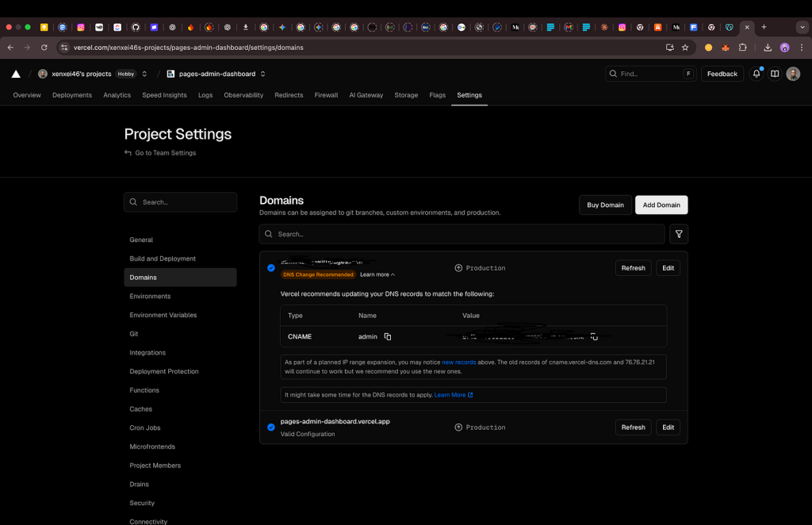The height and width of the screenshot is (525, 812).
Task: Open Chrome downloads icon
Action: [x=768, y=47]
